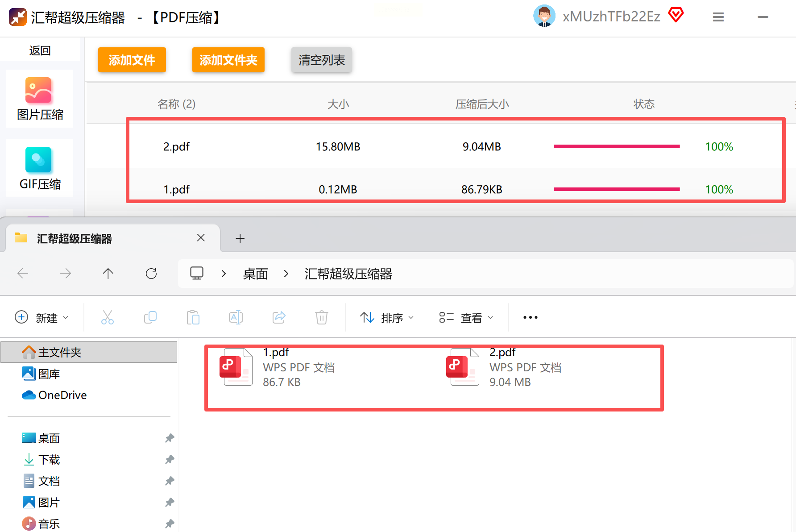Click the This PC monitor icon
The width and height of the screenshot is (796, 532).
pyautogui.click(x=197, y=273)
